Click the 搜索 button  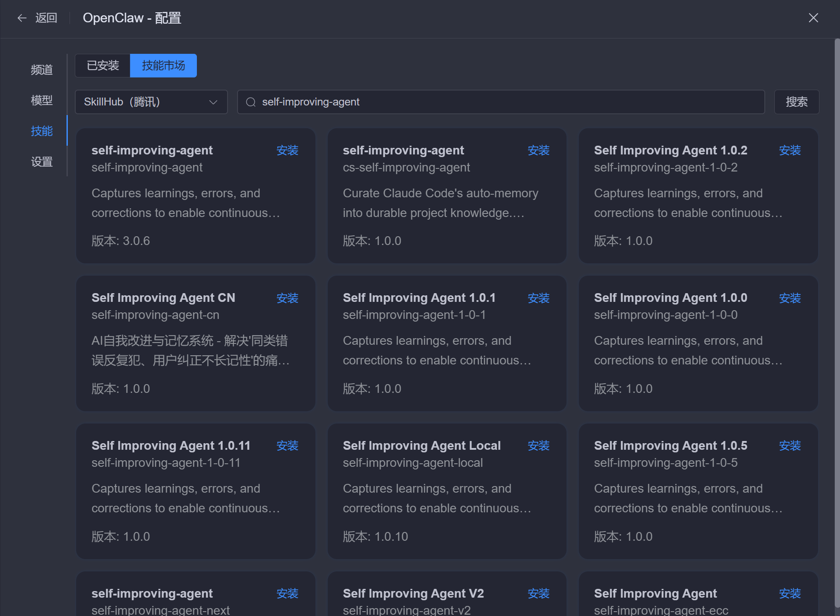coord(796,102)
